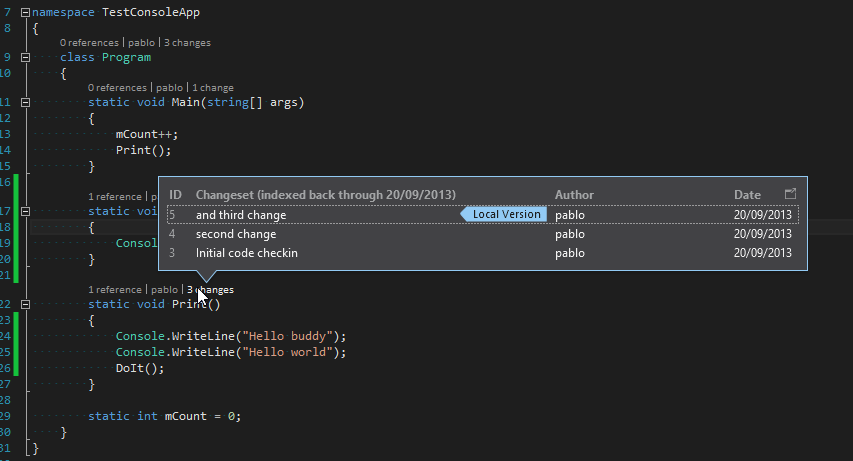This screenshot has height=461, width=853.
Task: Open '1 reference' indicator above Print method
Action: (x=115, y=290)
